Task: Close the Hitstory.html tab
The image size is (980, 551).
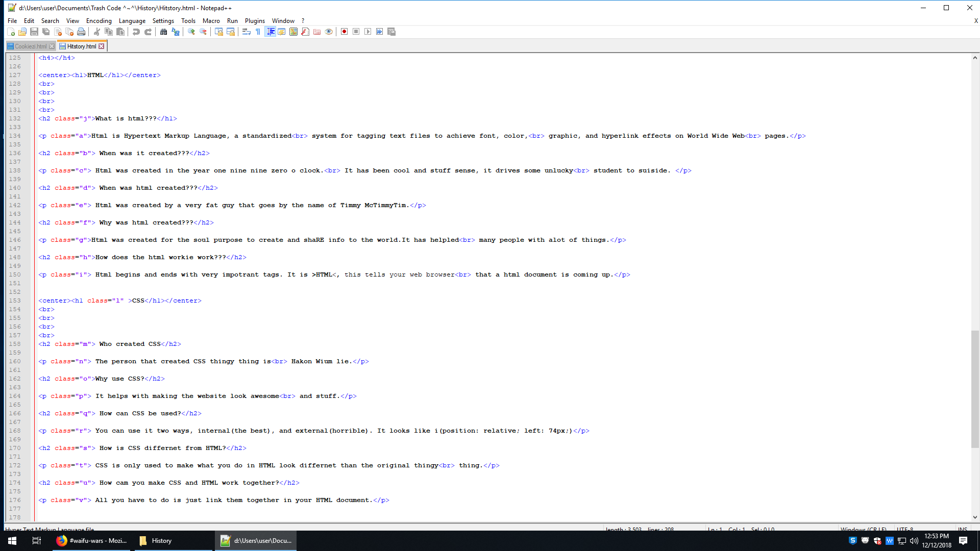Action: (102, 46)
